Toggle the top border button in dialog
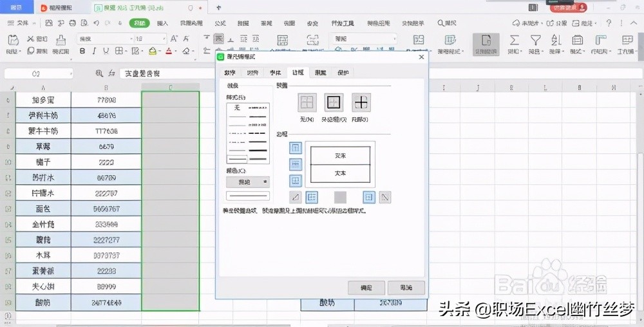This screenshot has width=644, height=327. [x=296, y=147]
